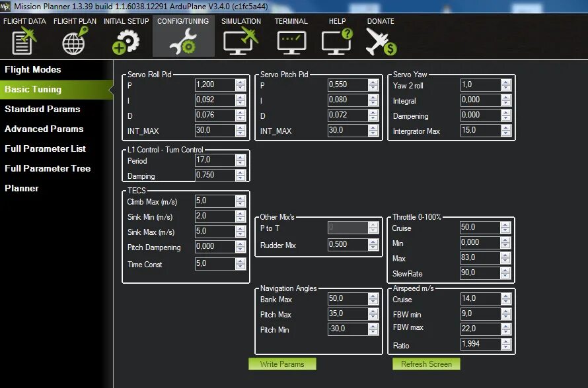Click the Write Params button
The image size is (588, 388).
click(282, 364)
